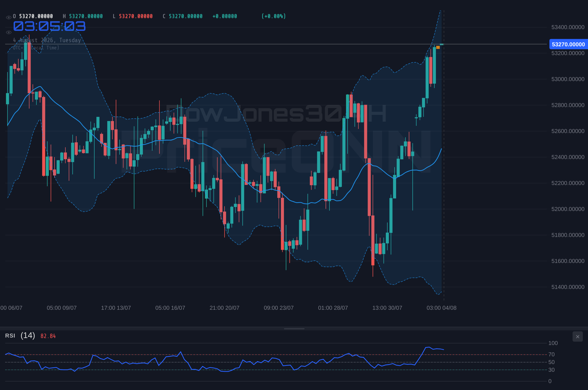Open the RSI (14) period setting
Screen dimensions: 588x390
point(28,335)
